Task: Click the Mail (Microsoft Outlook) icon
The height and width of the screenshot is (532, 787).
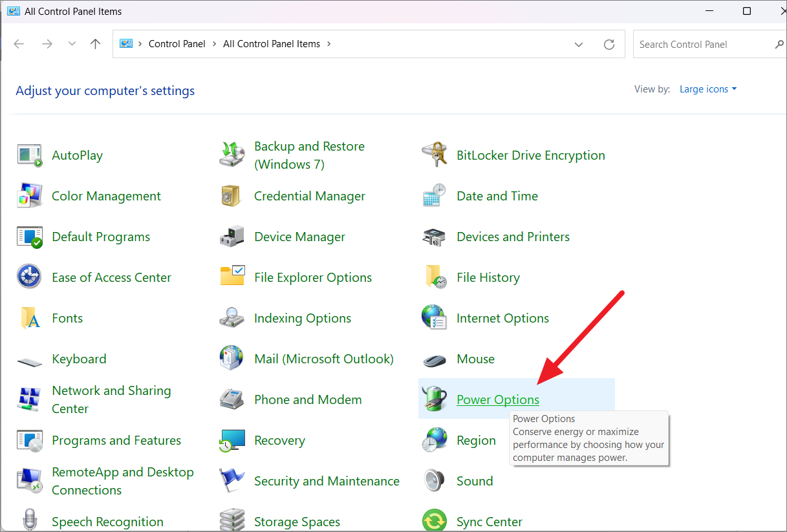Action: (x=232, y=359)
